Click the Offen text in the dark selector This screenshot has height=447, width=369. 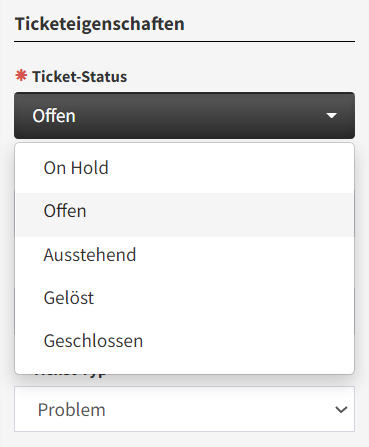54,116
